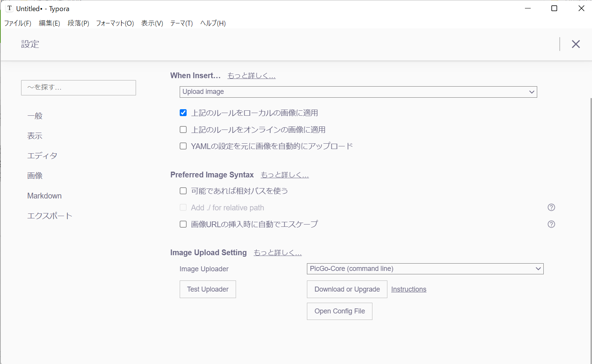Click the Image Uploader label
Image resolution: width=592 pixels, height=364 pixels.
point(204,269)
